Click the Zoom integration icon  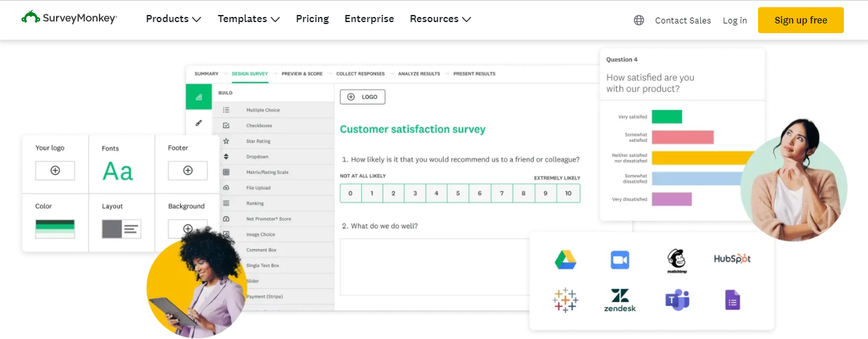pyautogui.click(x=620, y=260)
